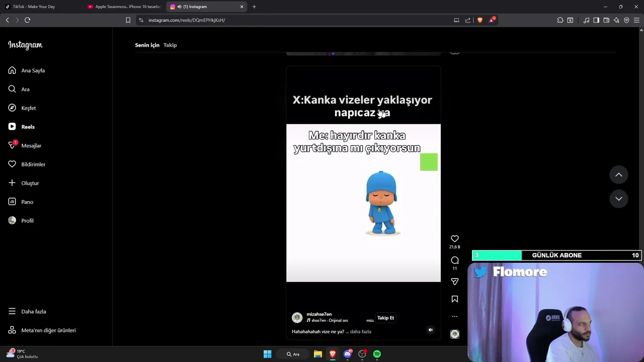Open mizahse7en profile username

click(319, 314)
